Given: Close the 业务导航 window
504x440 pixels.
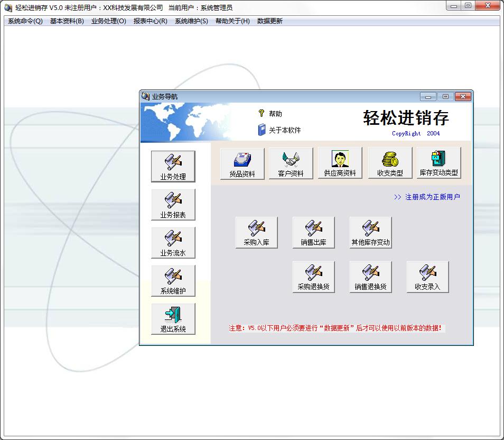Looking at the screenshot, I should [463, 97].
